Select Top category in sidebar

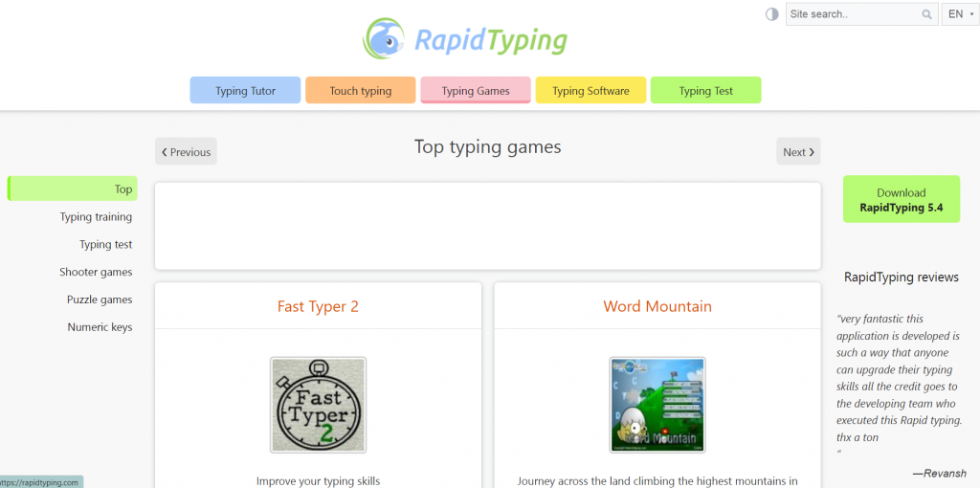[73, 189]
